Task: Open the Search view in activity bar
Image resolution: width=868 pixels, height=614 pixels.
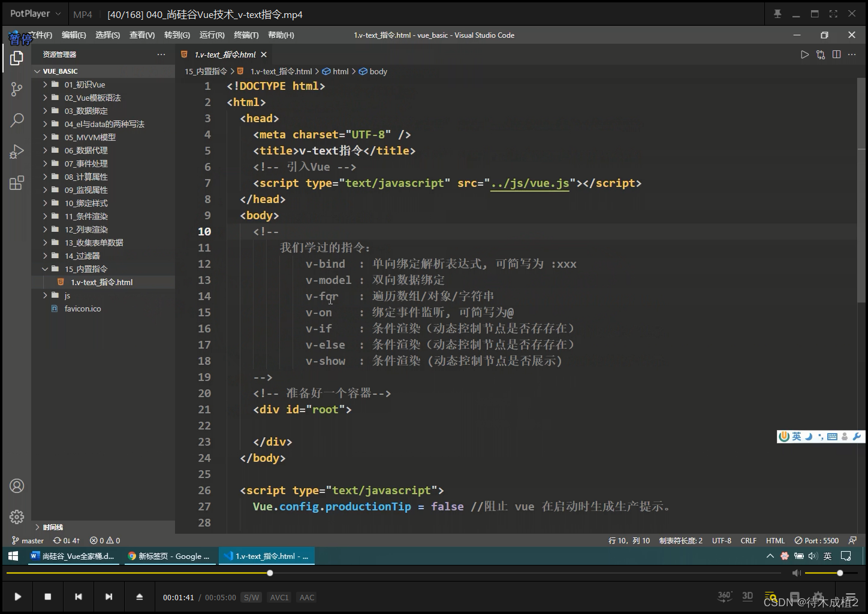Action: 17,120
